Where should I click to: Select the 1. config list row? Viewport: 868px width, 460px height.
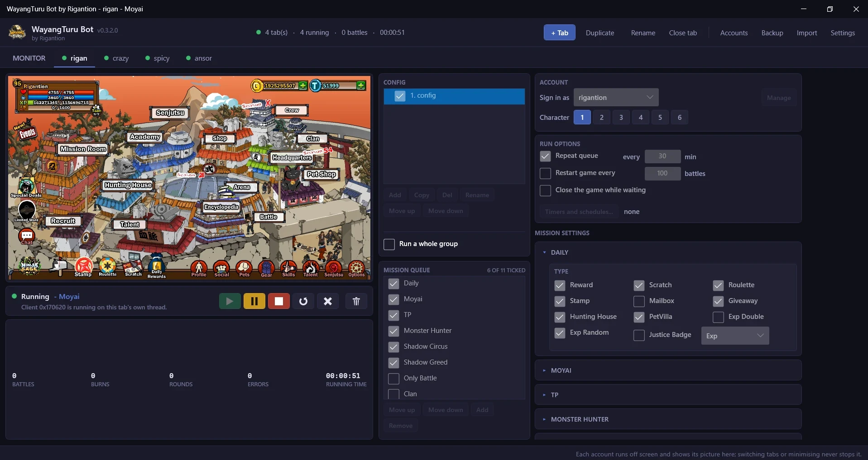point(454,96)
